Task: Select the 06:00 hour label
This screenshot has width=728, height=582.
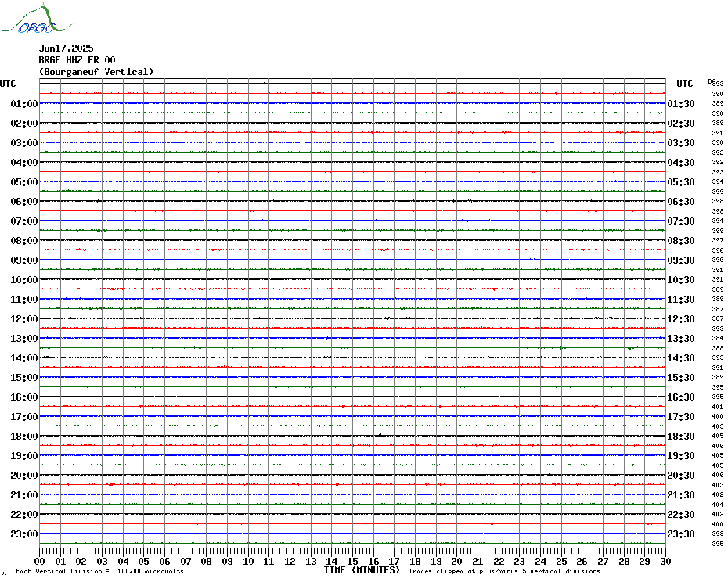Action: point(24,202)
